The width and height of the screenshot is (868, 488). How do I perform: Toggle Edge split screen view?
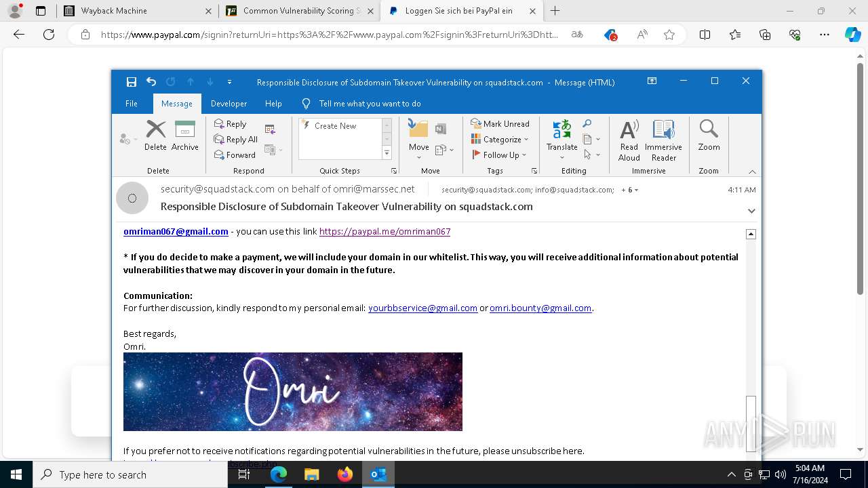[x=705, y=35]
